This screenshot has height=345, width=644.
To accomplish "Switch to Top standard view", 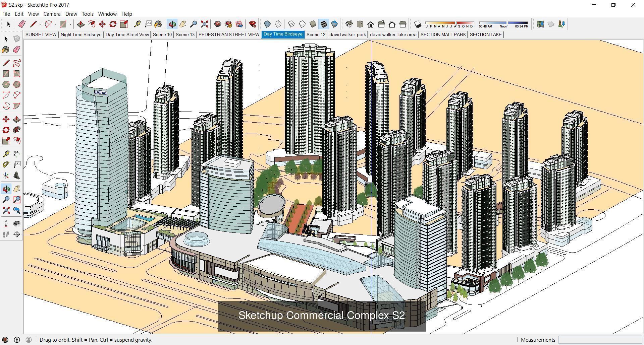I will point(360,24).
